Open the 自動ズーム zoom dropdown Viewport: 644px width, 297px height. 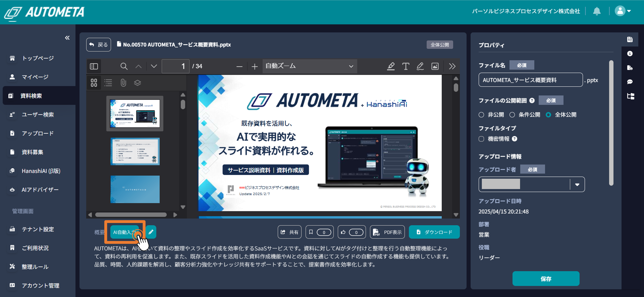[x=309, y=66]
